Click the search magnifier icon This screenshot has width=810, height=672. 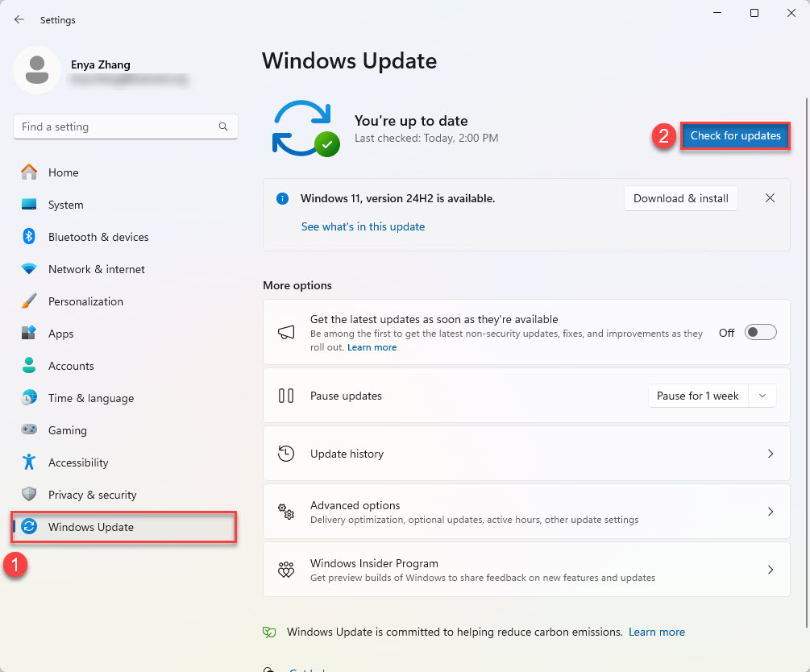[x=223, y=127]
